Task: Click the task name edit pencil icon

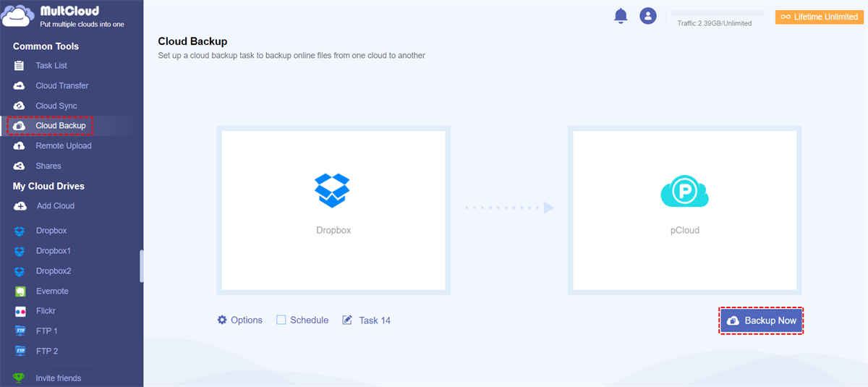Action: click(x=347, y=320)
